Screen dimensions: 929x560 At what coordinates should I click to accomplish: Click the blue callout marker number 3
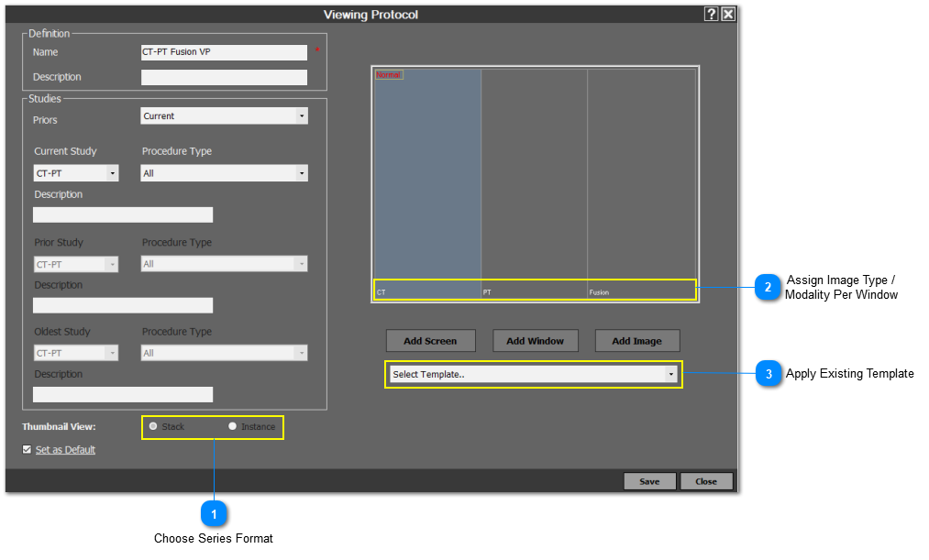coord(768,373)
